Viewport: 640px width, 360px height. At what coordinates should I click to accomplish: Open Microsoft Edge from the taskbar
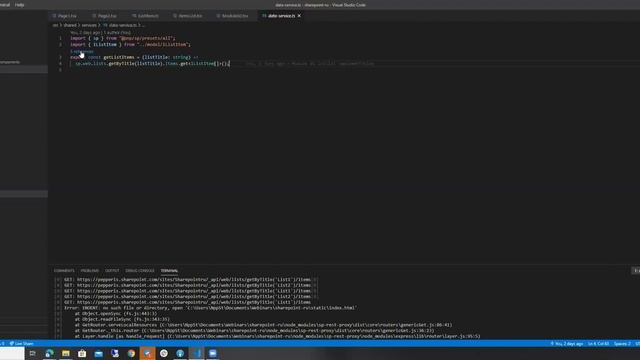49,353
